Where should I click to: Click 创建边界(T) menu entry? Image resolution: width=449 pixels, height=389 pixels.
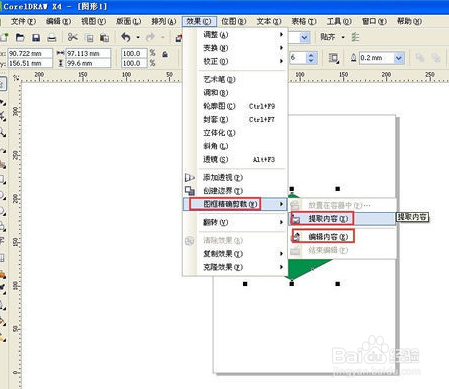click(235, 191)
